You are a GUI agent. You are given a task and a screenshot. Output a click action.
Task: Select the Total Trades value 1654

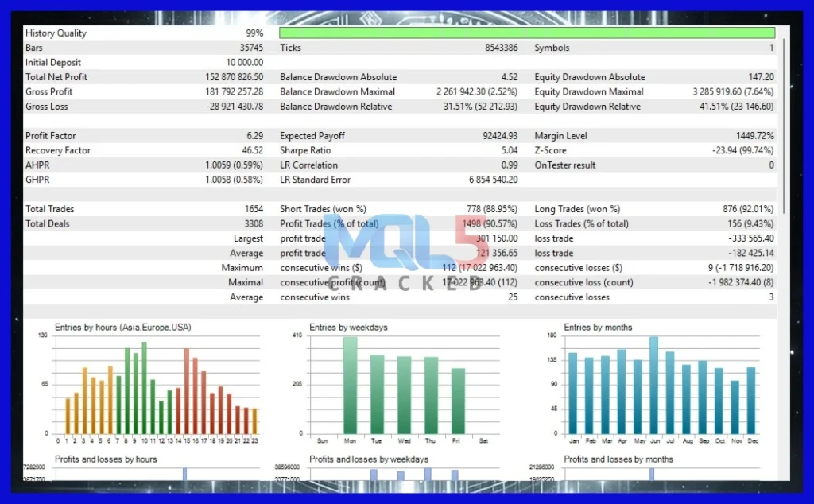(254, 209)
